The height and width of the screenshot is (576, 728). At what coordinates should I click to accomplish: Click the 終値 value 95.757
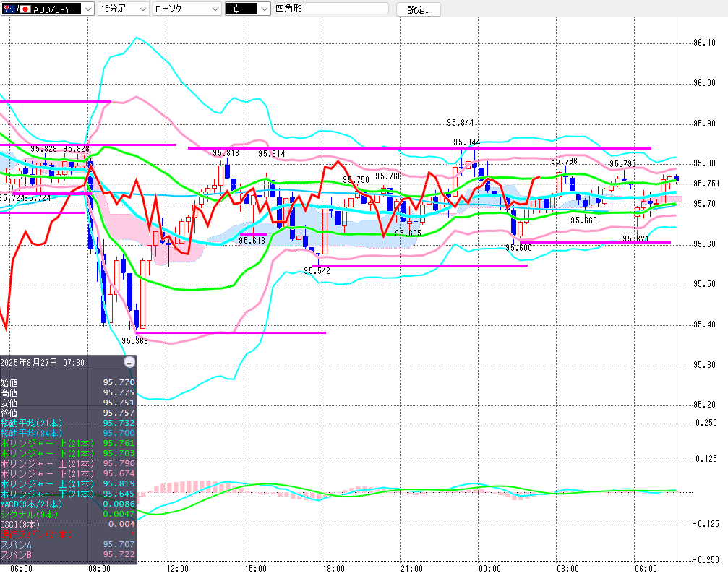coord(119,413)
